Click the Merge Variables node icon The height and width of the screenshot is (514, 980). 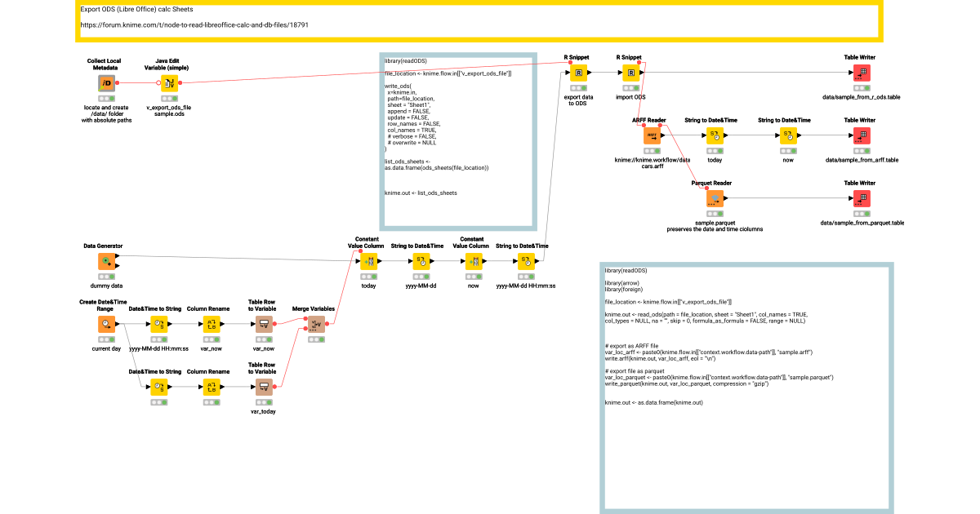316,324
